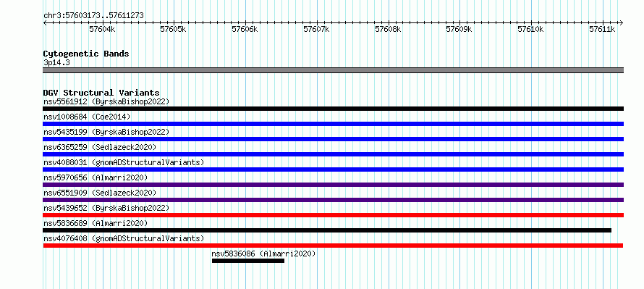Click the 57608k ruler position
644x289 pixels.
(x=389, y=29)
